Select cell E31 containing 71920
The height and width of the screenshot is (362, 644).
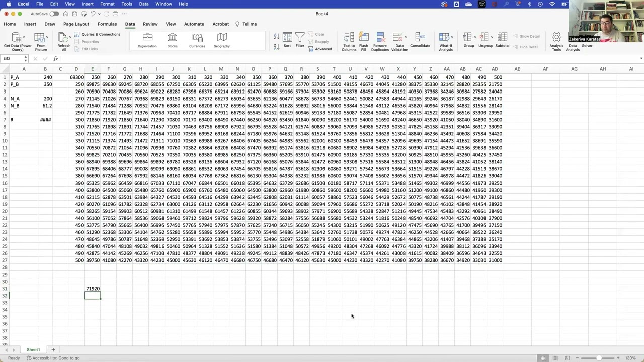pos(92,289)
